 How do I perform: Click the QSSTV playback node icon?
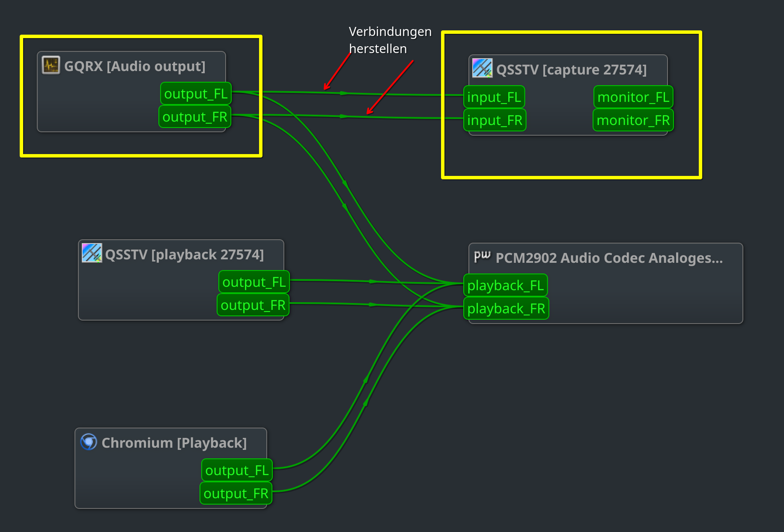click(x=92, y=253)
